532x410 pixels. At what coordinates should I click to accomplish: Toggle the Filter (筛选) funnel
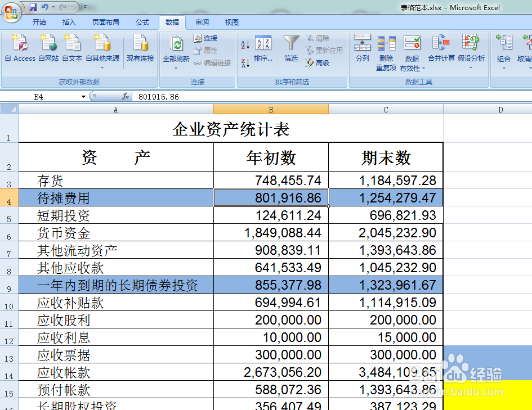[x=291, y=48]
